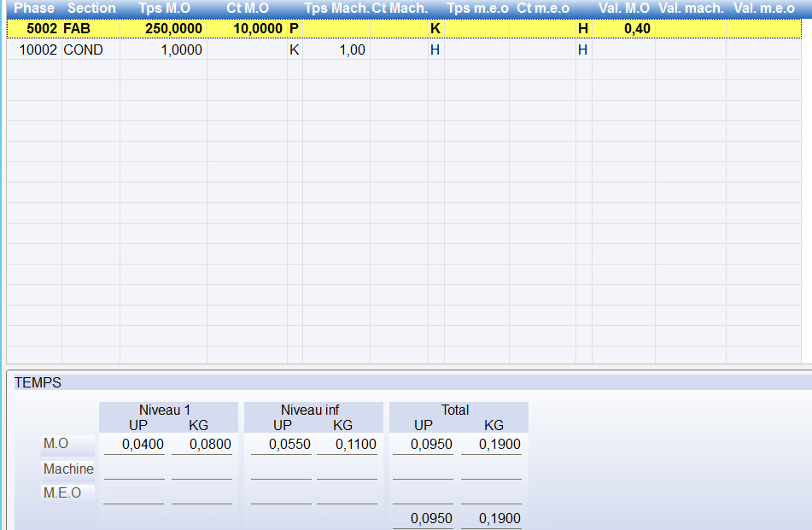
Task: Click the 10,0000 Ct M.O cell
Action: coord(247,29)
